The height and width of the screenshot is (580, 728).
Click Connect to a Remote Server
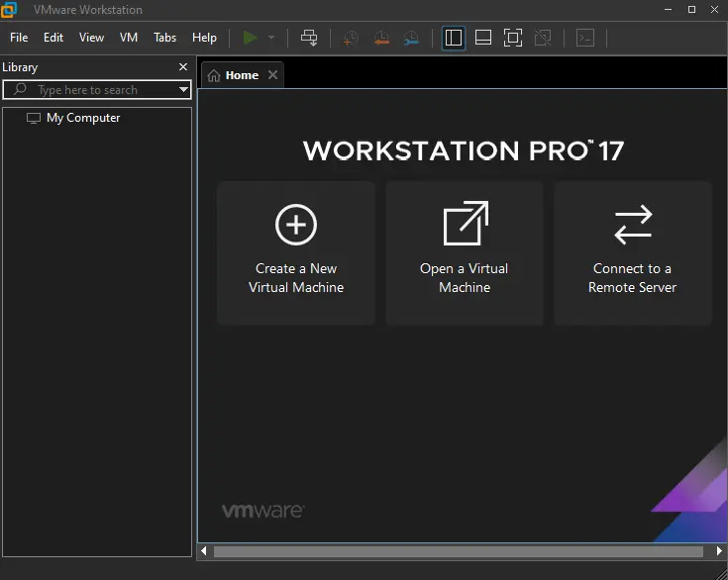[632, 252]
